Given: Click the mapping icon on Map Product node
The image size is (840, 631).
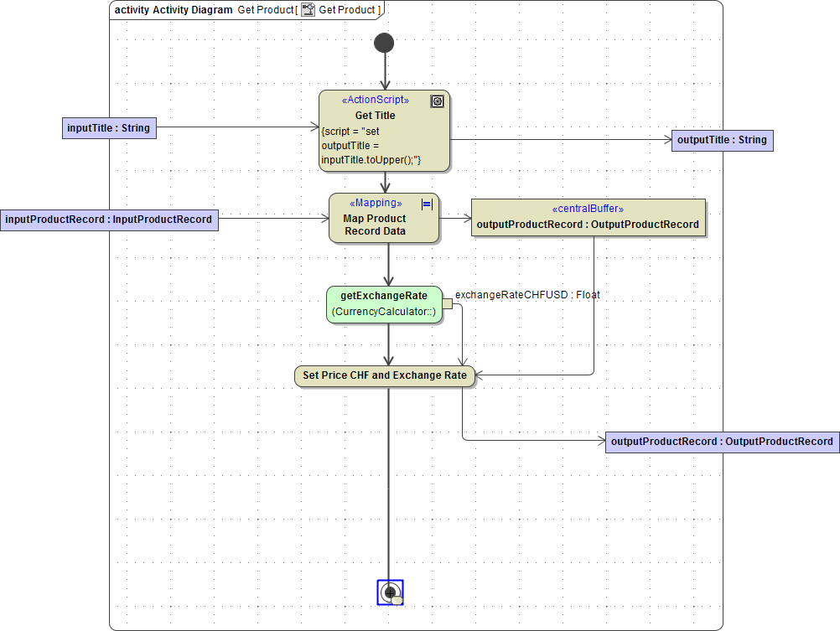Looking at the screenshot, I should pos(427,203).
